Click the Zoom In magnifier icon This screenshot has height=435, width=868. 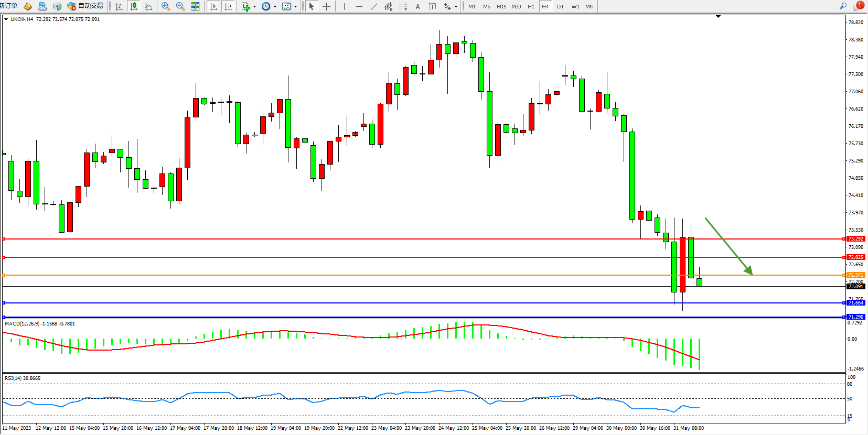coord(166,6)
